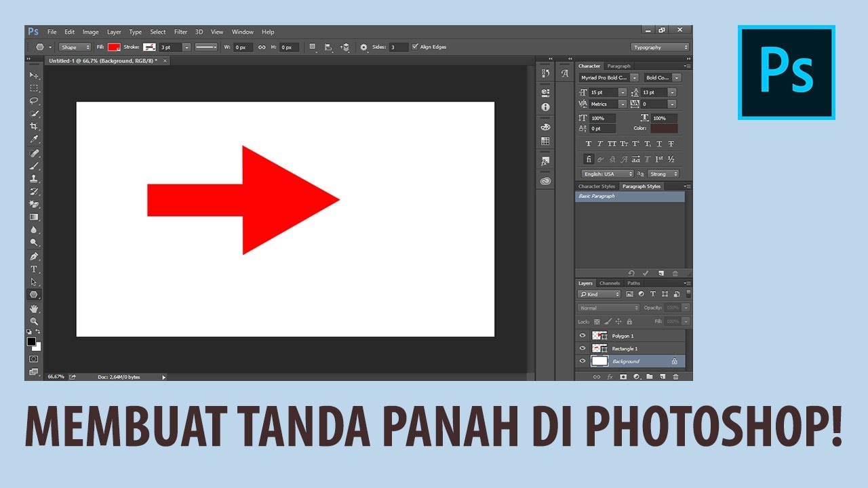Image resolution: width=868 pixels, height=488 pixels.
Task: Select the Move tool
Action: click(x=34, y=75)
